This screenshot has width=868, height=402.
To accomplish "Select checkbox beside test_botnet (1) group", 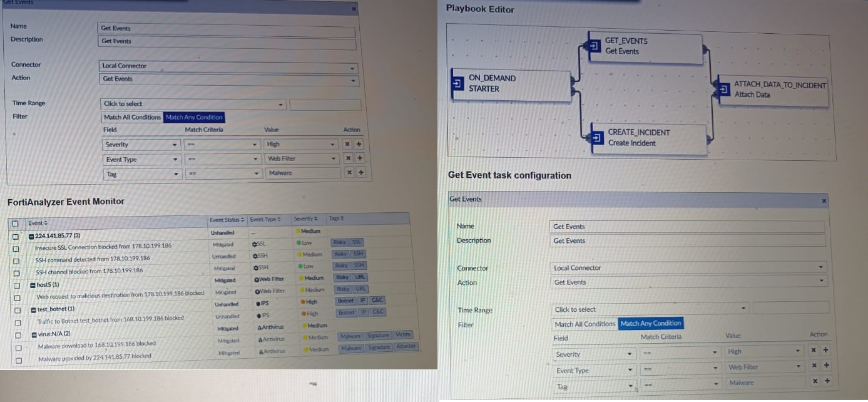I will click(x=17, y=309).
